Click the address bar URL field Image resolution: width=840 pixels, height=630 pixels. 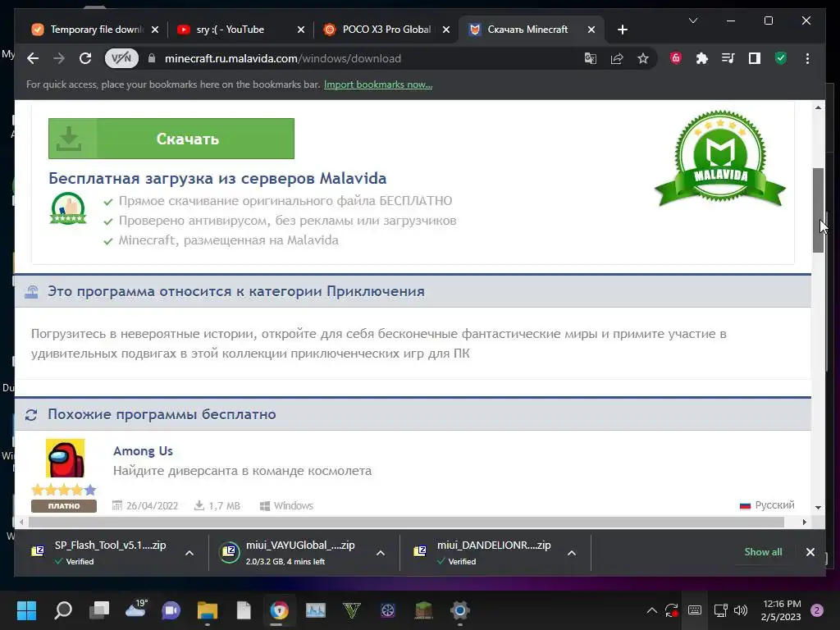click(x=364, y=58)
